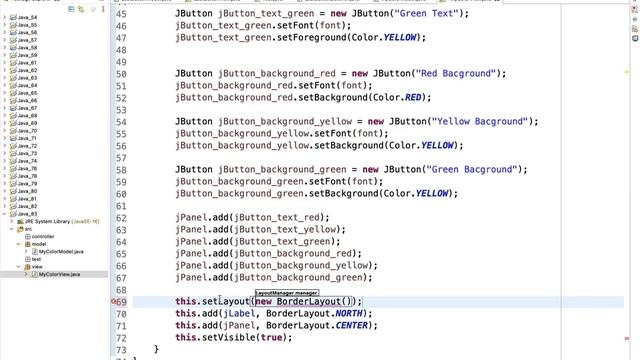Click "Green Bacground" string on line 58
The image size is (640, 360).
point(472,169)
